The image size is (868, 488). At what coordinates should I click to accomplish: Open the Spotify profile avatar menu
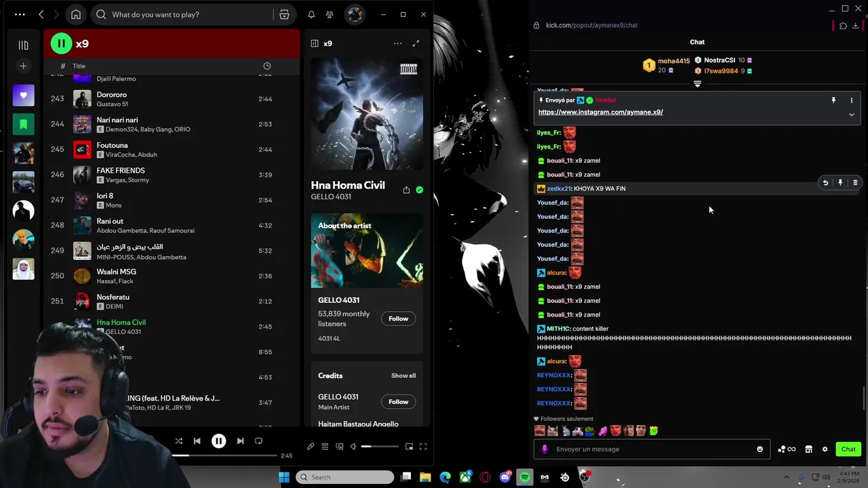354,14
